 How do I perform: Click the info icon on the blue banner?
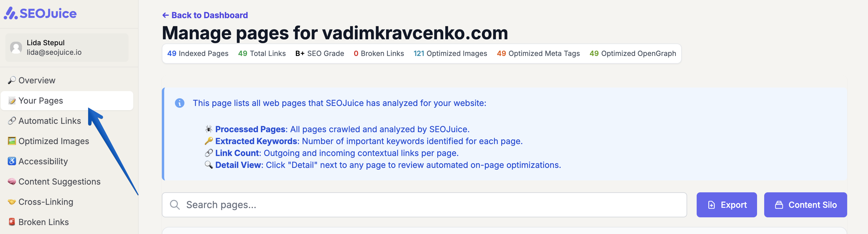pos(180,103)
